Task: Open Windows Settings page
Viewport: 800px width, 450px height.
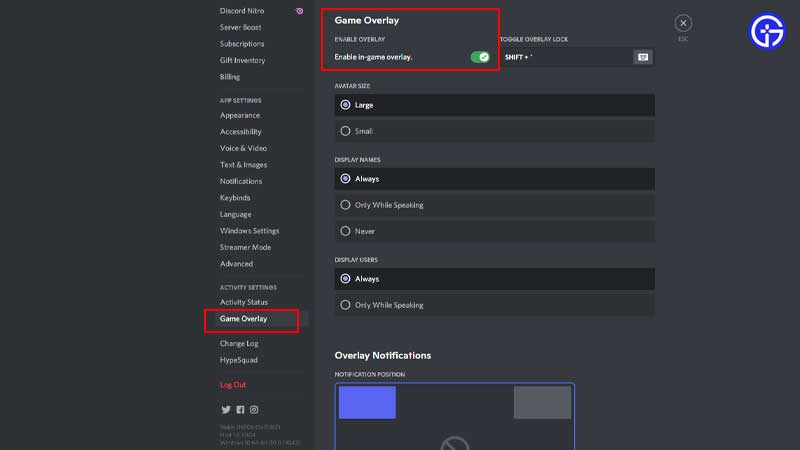Action: pos(249,231)
